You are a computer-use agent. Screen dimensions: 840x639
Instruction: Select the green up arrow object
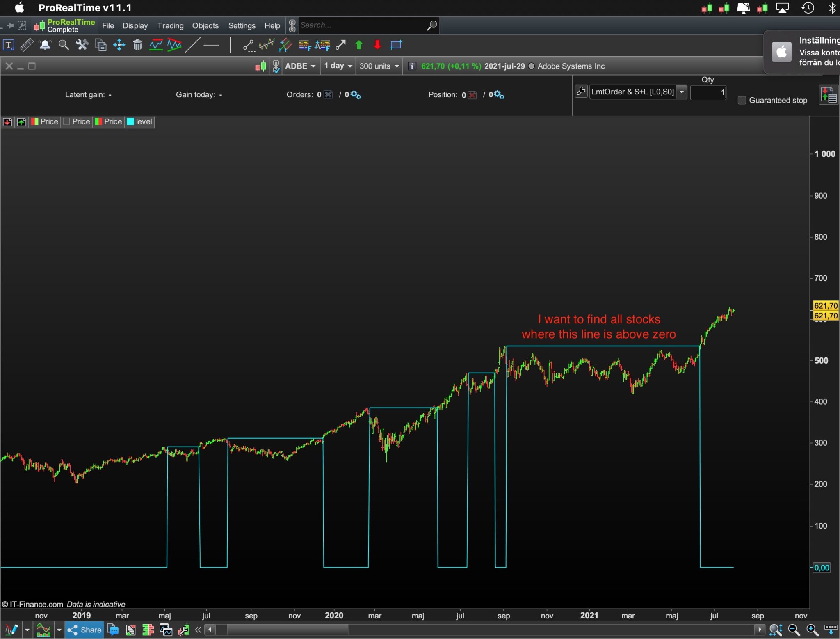tap(359, 45)
